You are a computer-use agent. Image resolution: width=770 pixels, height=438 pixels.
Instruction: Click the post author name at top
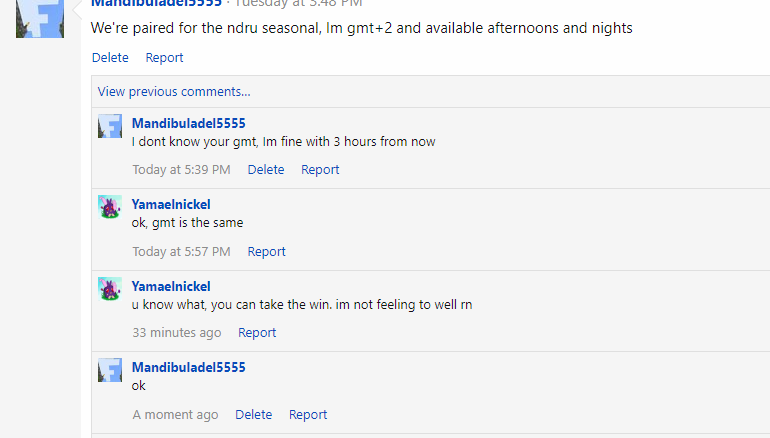(156, 3)
